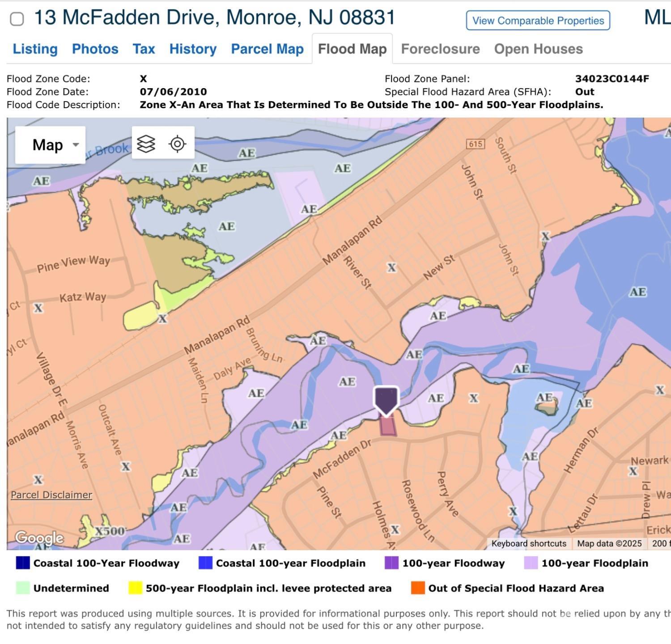Click the highlighted pink parcel on map
Viewport: 671px width, 644px height.
click(388, 426)
